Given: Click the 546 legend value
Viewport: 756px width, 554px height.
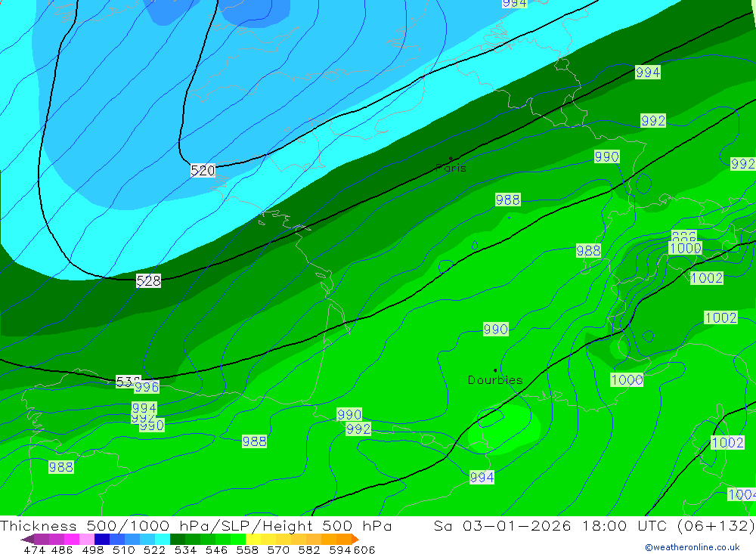Looking at the screenshot, I should [216, 549].
